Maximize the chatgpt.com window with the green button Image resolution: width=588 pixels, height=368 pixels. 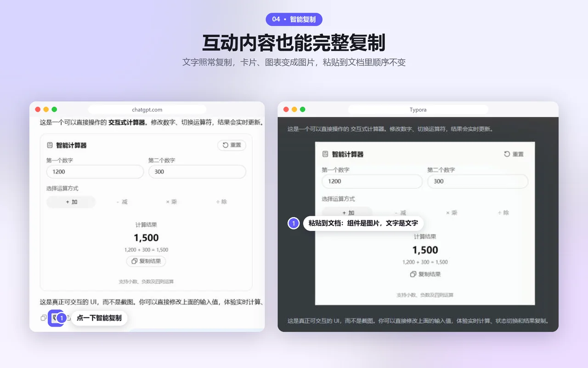[54, 109]
